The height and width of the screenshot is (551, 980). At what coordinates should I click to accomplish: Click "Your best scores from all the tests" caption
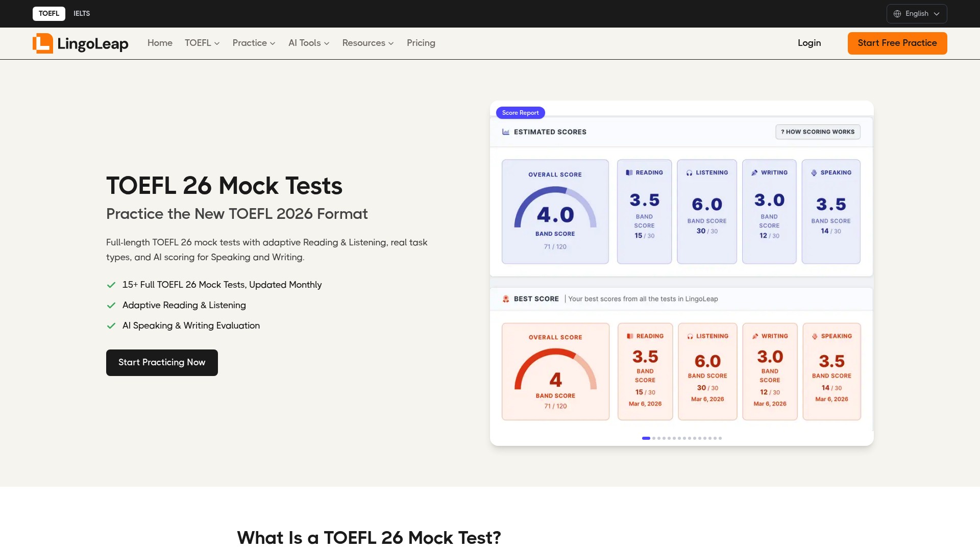(643, 299)
